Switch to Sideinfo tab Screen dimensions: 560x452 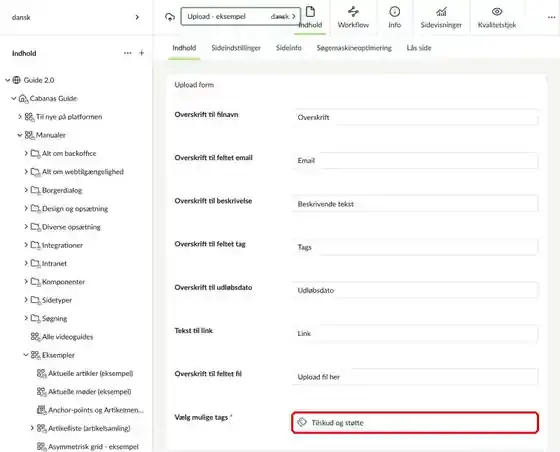click(x=289, y=48)
